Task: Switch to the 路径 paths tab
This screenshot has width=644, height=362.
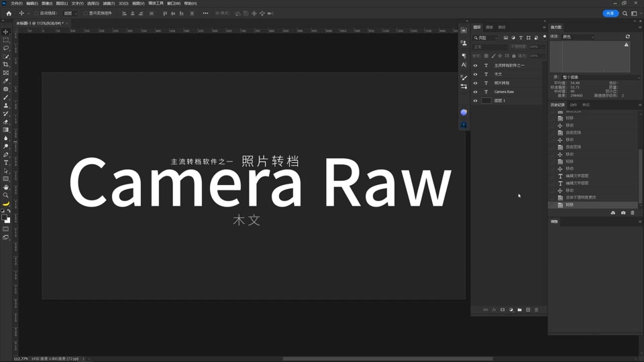Action: pos(502,27)
